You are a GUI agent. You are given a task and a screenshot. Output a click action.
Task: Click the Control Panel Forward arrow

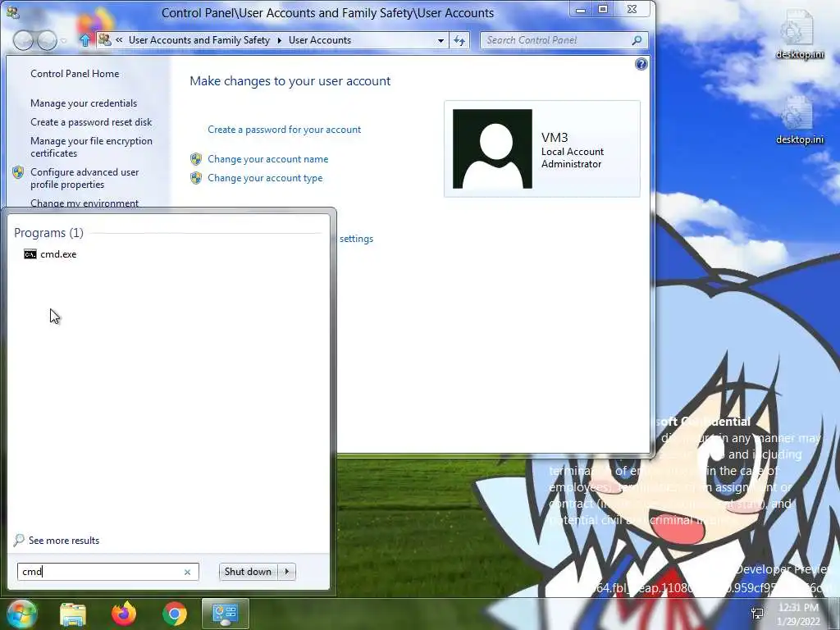tap(47, 40)
